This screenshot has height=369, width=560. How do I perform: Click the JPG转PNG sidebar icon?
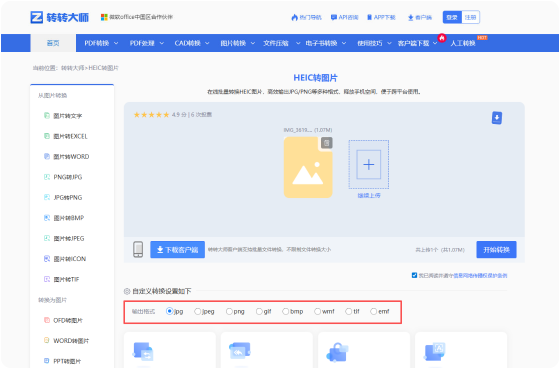(x=47, y=197)
